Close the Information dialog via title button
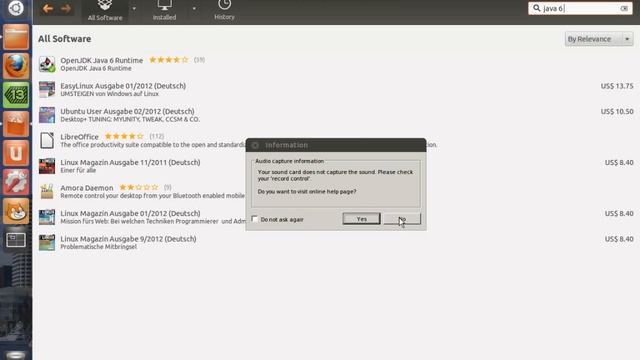This screenshot has width=640, height=360. point(256,145)
